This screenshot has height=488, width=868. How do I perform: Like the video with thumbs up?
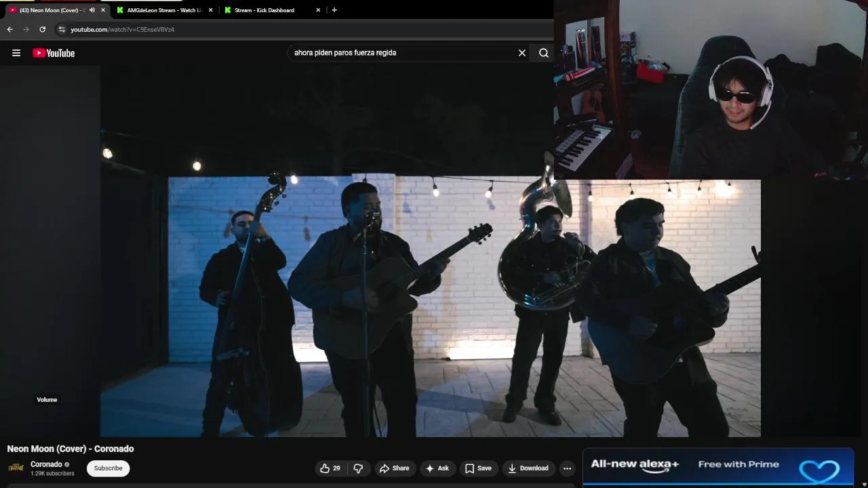click(x=331, y=468)
